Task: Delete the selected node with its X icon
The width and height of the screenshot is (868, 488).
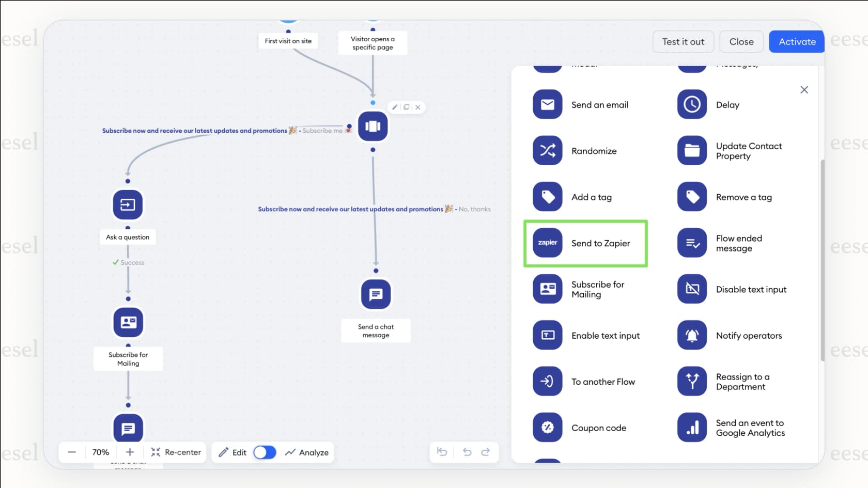Action: click(418, 107)
